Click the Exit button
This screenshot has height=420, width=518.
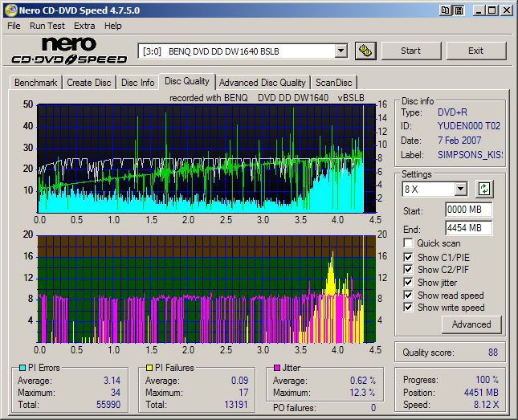(475, 51)
